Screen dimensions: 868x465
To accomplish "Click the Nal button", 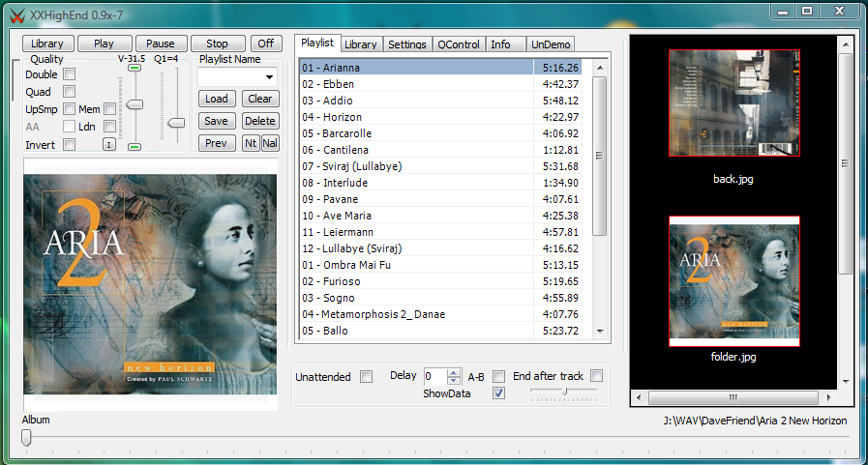I will (x=270, y=143).
